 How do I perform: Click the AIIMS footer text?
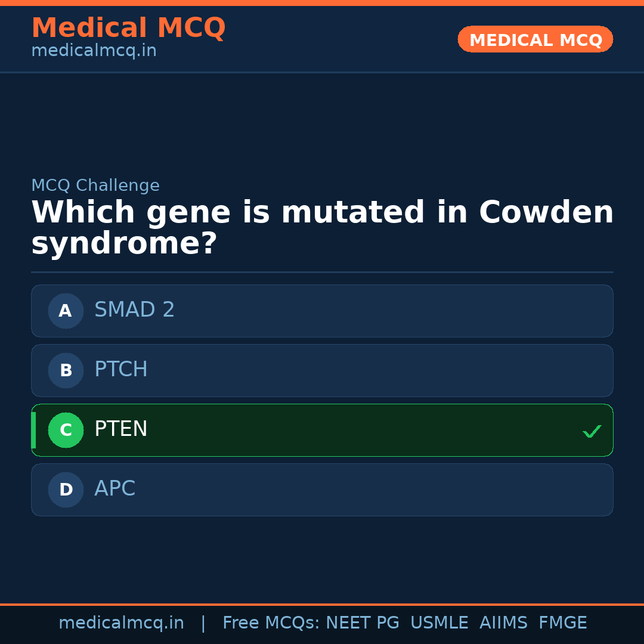503,623
